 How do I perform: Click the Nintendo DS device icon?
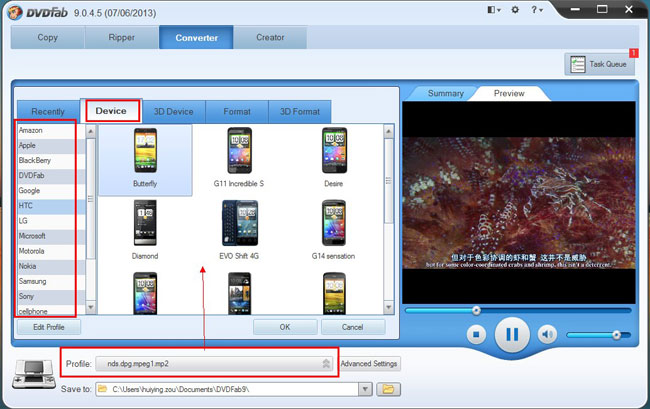click(x=34, y=374)
